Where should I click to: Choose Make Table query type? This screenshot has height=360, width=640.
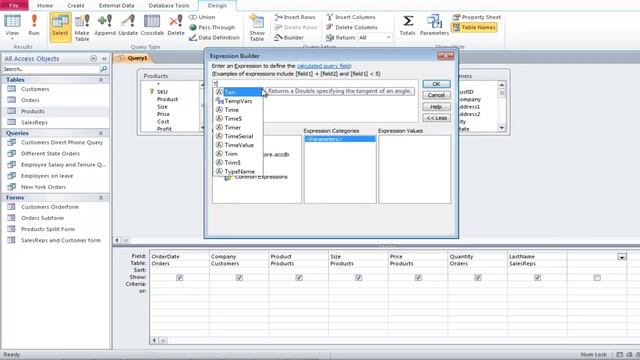(82, 28)
